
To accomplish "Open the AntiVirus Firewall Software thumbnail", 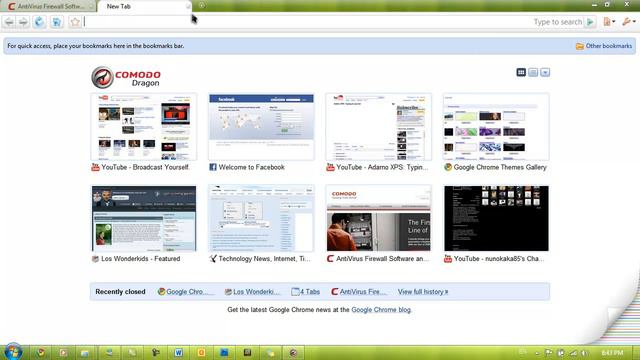I will coord(378,218).
